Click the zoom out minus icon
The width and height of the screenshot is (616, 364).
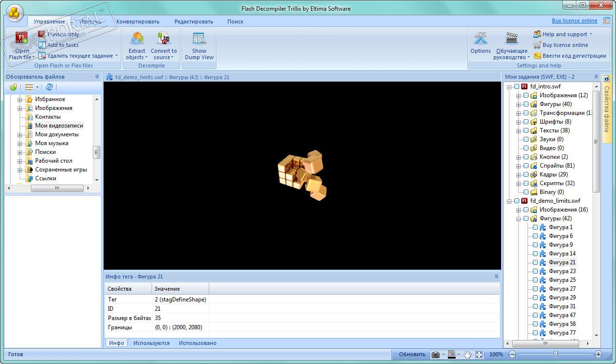click(x=512, y=354)
